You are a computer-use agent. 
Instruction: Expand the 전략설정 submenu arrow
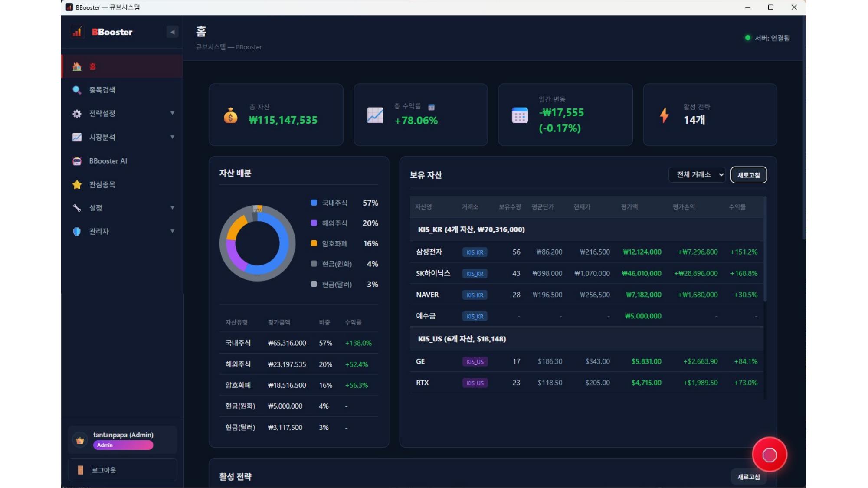pyautogui.click(x=172, y=113)
